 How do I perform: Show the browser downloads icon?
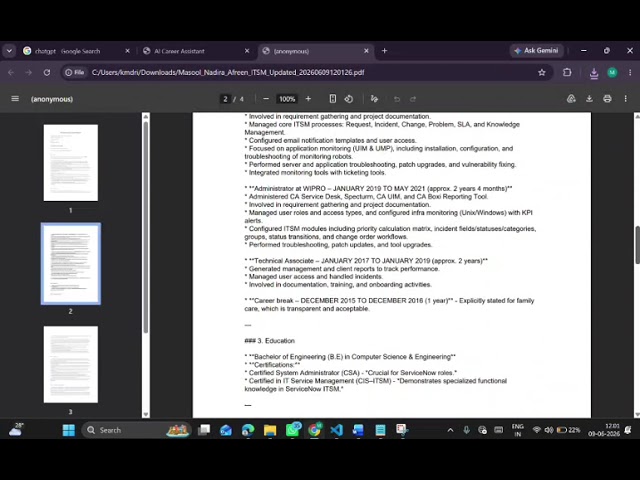click(x=594, y=73)
